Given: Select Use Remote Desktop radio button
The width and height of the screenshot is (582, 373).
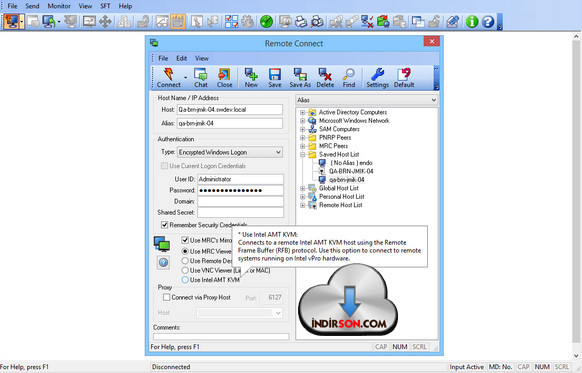Looking at the screenshot, I should click(185, 261).
